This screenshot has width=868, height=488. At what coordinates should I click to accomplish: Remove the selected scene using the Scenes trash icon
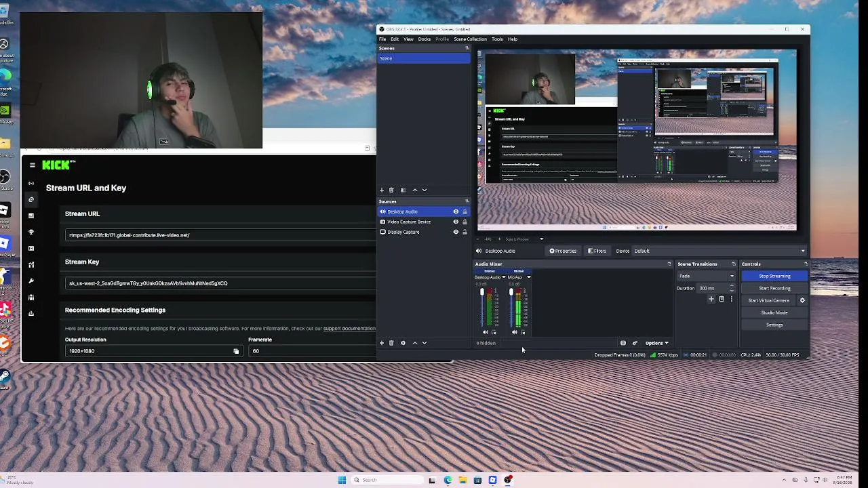point(391,190)
